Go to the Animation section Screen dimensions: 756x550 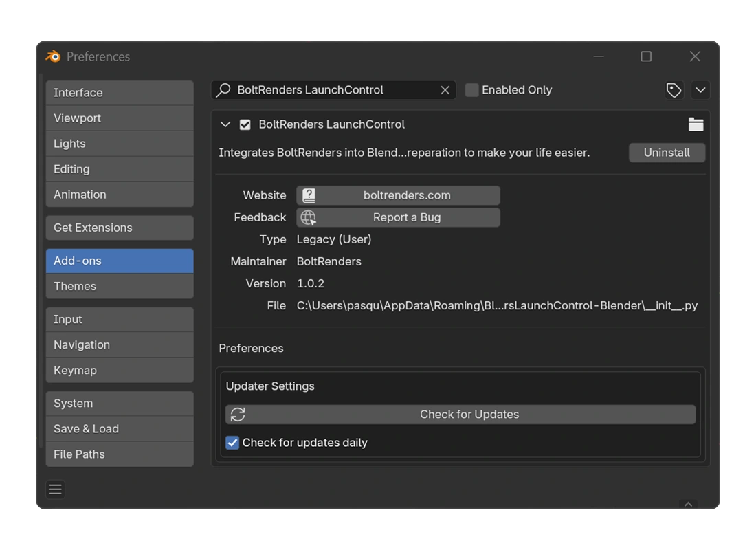click(x=120, y=195)
